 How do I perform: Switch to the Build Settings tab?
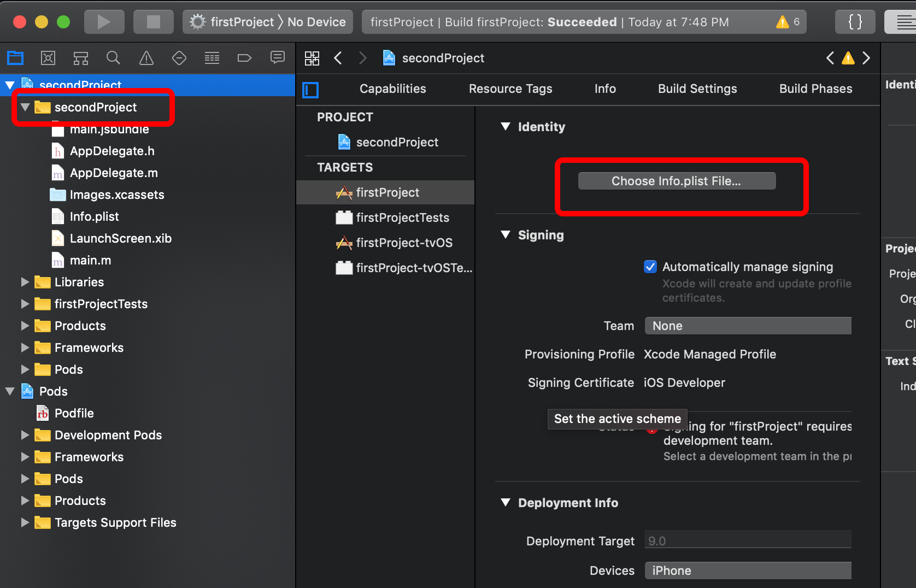click(697, 89)
